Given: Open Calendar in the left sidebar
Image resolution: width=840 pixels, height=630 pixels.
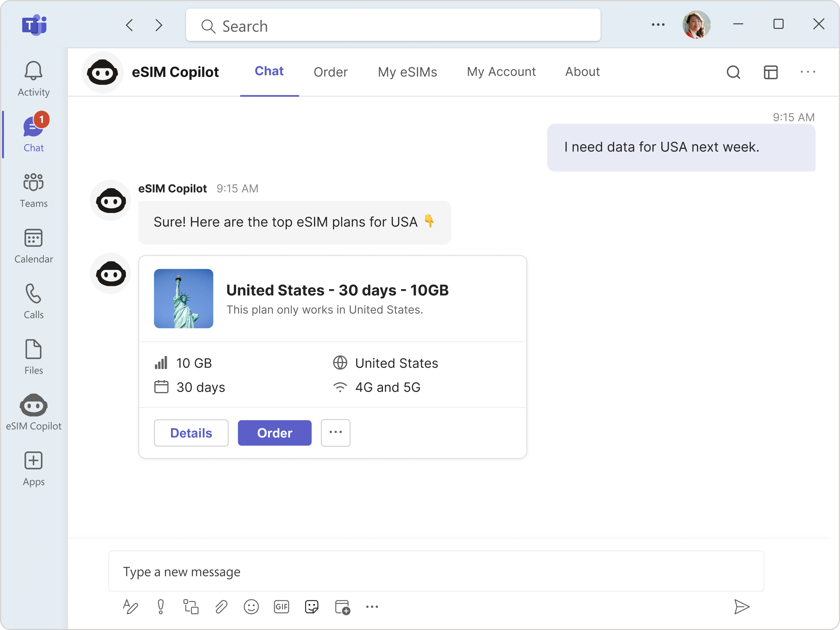Looking at the screenshot, I should 33,246.
